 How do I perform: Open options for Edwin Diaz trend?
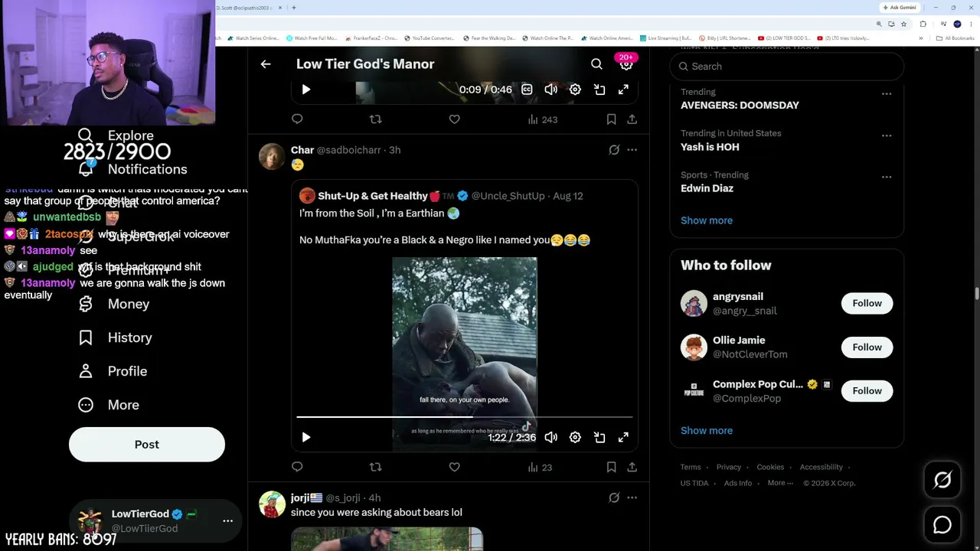[x=887, y=177]
